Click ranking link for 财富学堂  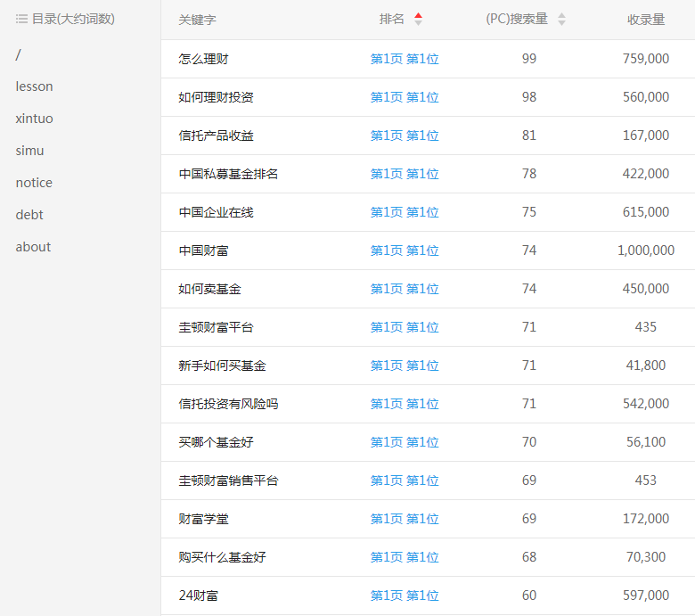[x=405, y=519]
